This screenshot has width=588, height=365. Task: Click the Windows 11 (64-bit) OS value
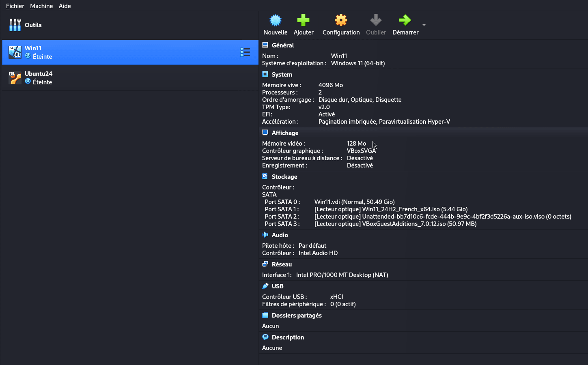(358, 63)
